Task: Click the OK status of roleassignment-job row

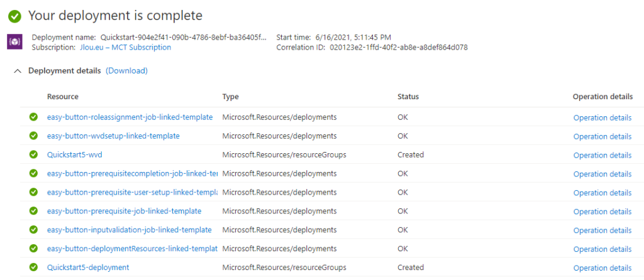Action: coord(402,117)
